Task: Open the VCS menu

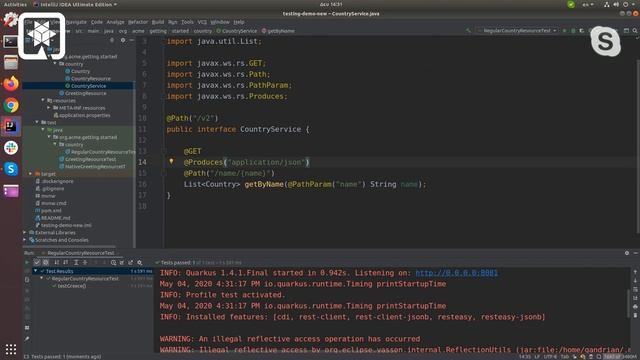Action: [202, 22]
